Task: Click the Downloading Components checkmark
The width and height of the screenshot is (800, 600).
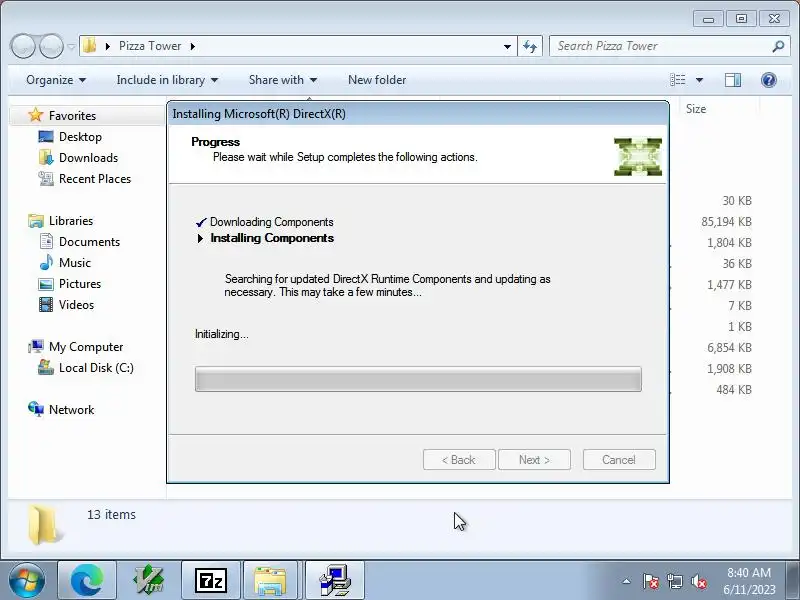Action: click(x=201, y=222)
